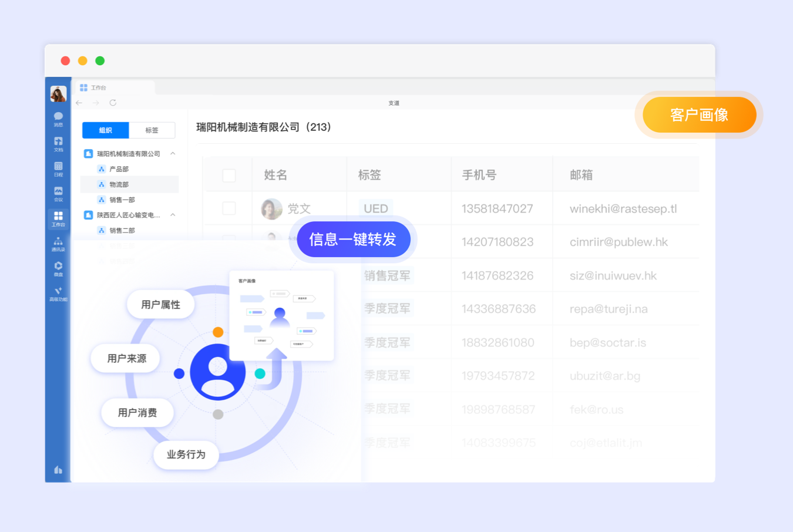
Task: Click the browser refresh icon
Action: pyautogui.click(x=113, y=103)
